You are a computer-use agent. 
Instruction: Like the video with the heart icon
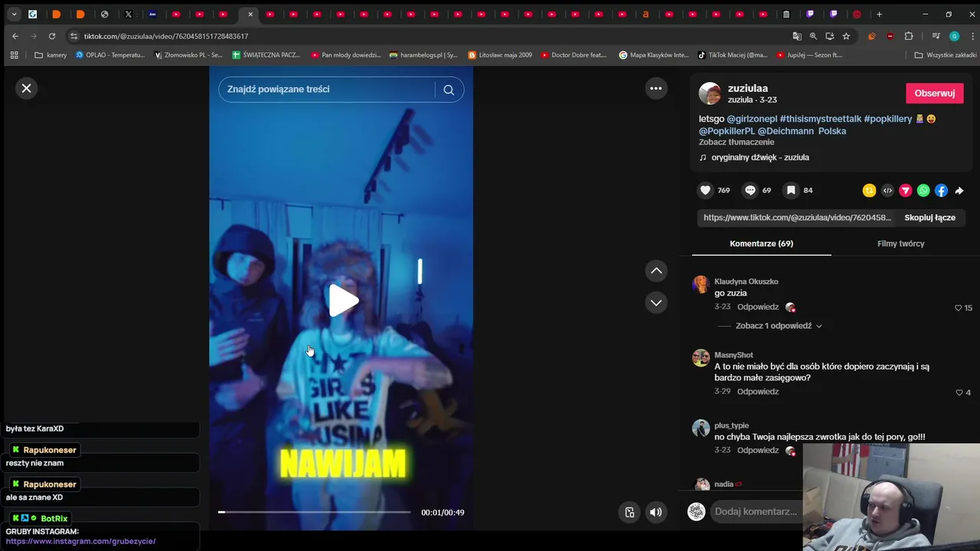705,191
